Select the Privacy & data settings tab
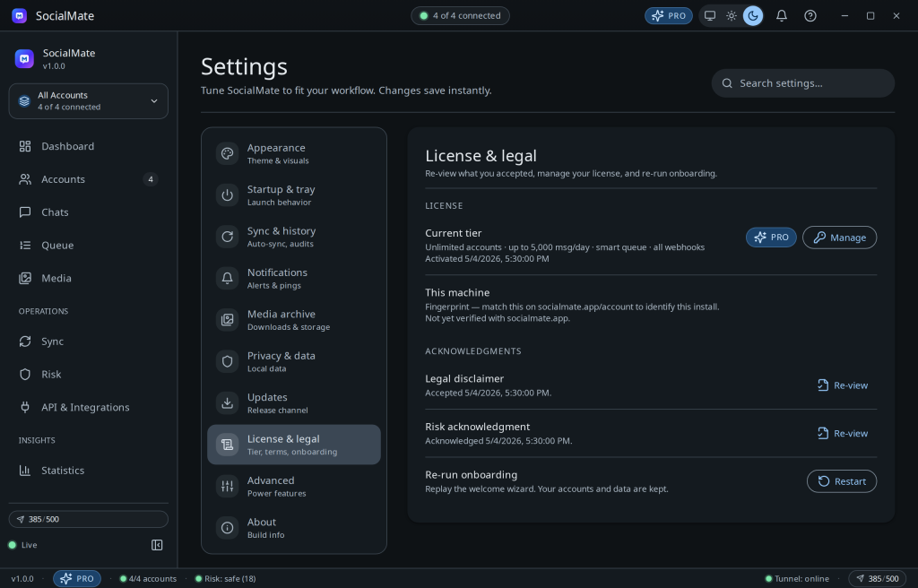918x588 pixels. [294, 361]
